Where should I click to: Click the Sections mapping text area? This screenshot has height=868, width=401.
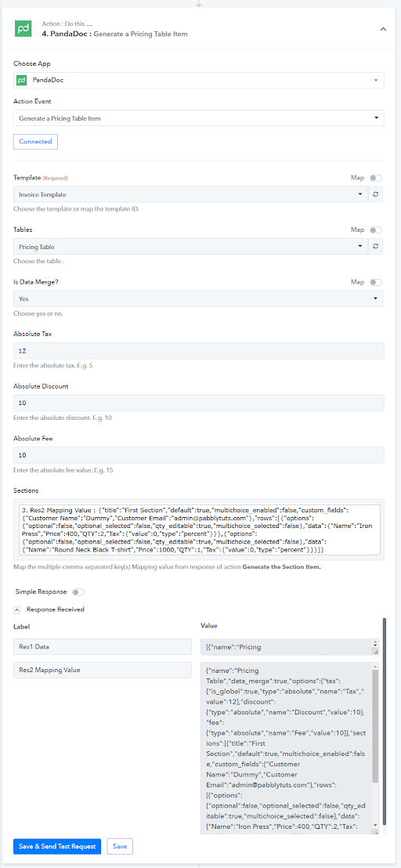[x=199, y=530]
